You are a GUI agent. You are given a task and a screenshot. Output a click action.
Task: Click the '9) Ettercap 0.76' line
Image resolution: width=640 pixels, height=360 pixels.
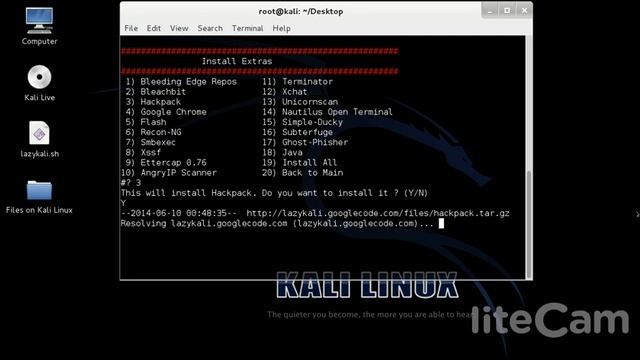(166, 162)
